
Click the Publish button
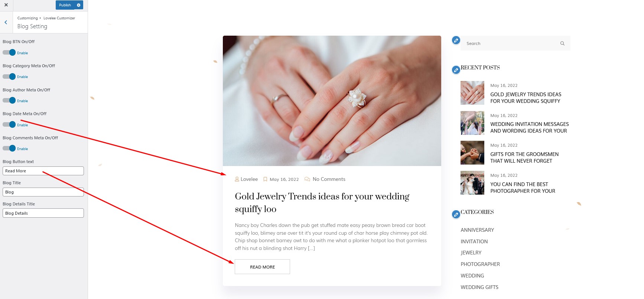65,5
